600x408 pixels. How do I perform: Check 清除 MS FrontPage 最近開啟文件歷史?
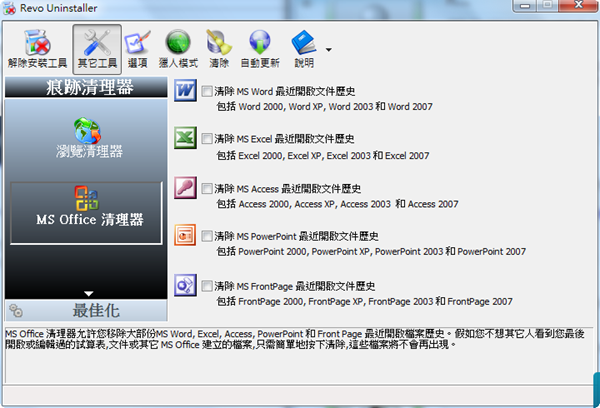(207, 286)
